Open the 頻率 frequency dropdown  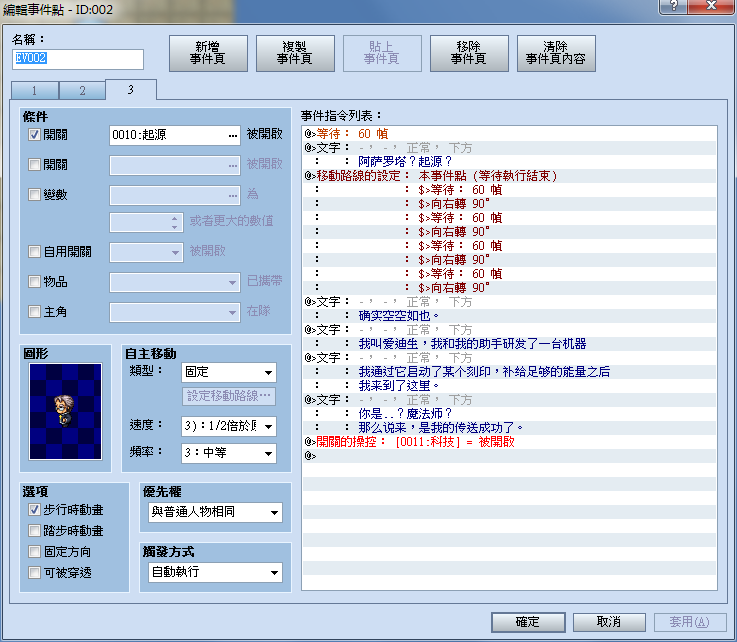tap(228, 453)
